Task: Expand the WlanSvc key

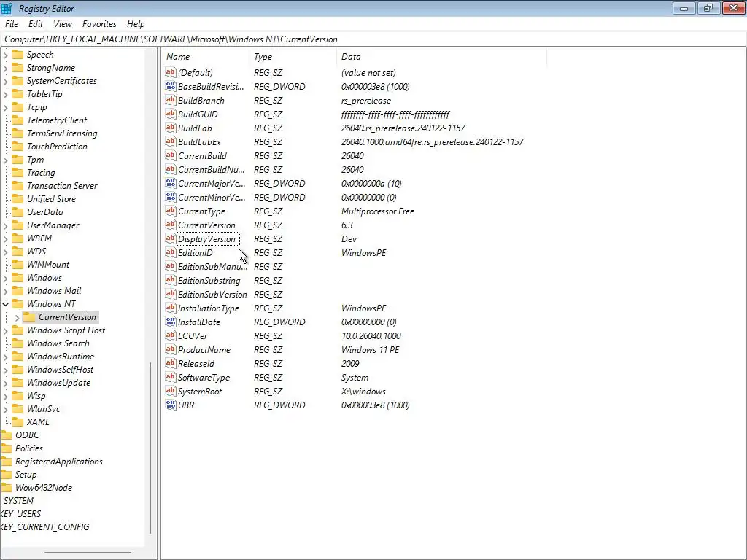Action: (5, 408)
